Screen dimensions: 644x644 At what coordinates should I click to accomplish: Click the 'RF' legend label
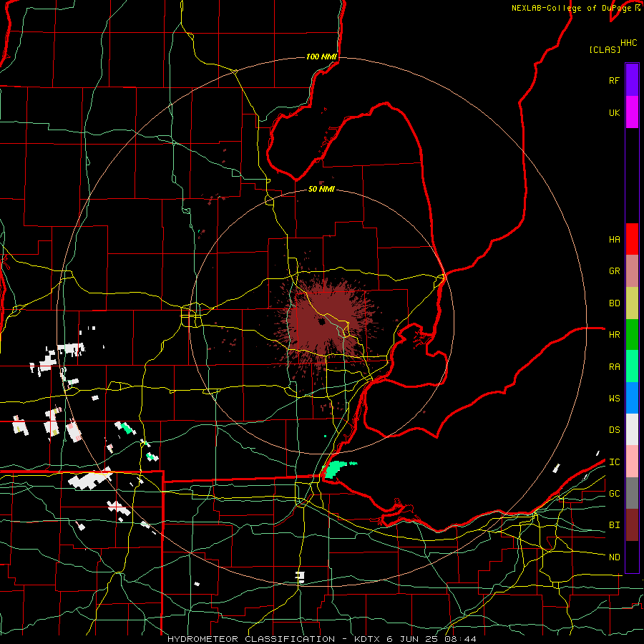tap(614, 80)
